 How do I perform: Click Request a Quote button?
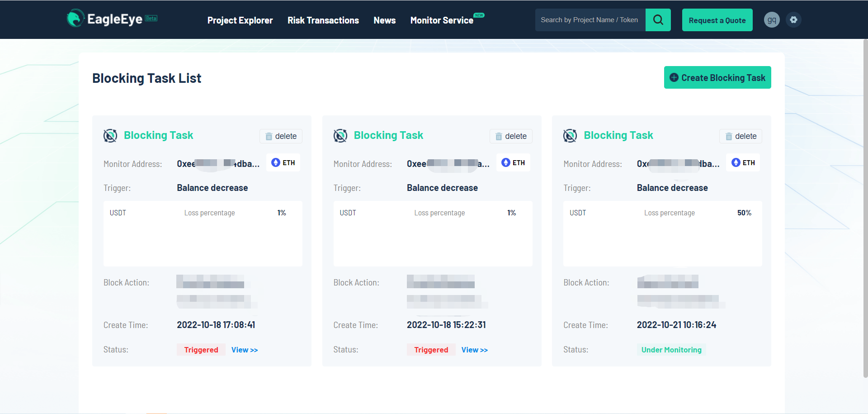tap(717, 20)
